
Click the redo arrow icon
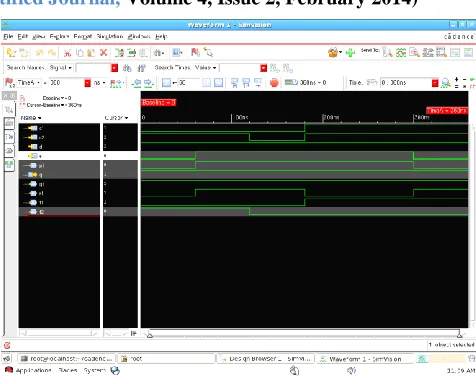pyautogui.click(x=52, y=53)
